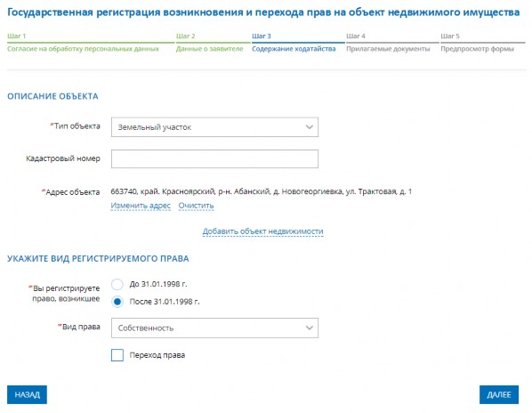Click the ОПИСАНИЕ ОБЪЕКТА section heading
The image size is (532, 413).
point(52,96)
